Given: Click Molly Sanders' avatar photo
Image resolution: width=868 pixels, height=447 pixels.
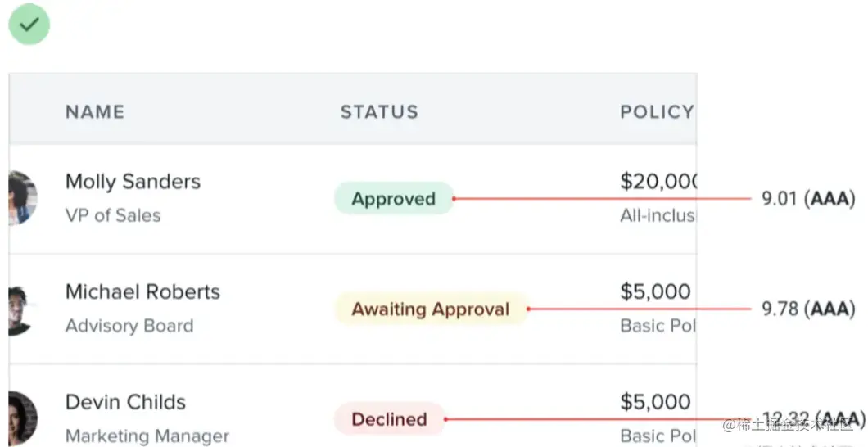Looking at the screenshot, I should 22,198.
